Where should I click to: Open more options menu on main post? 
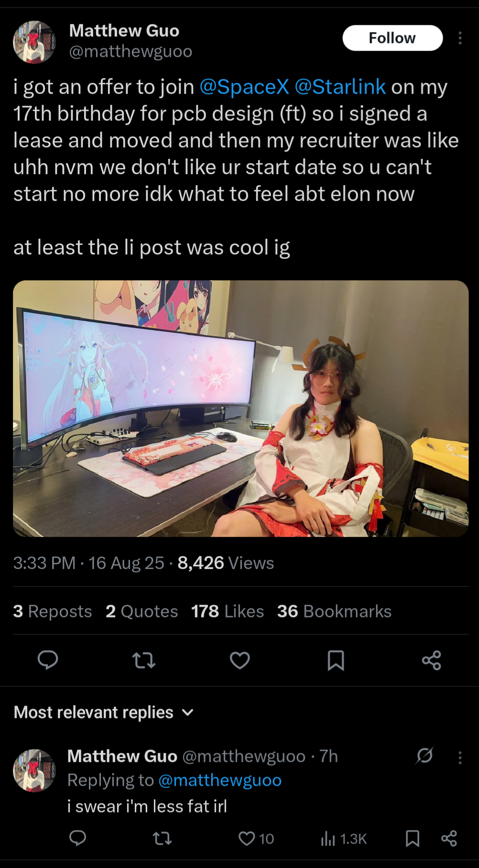click(x=460, y=38)
